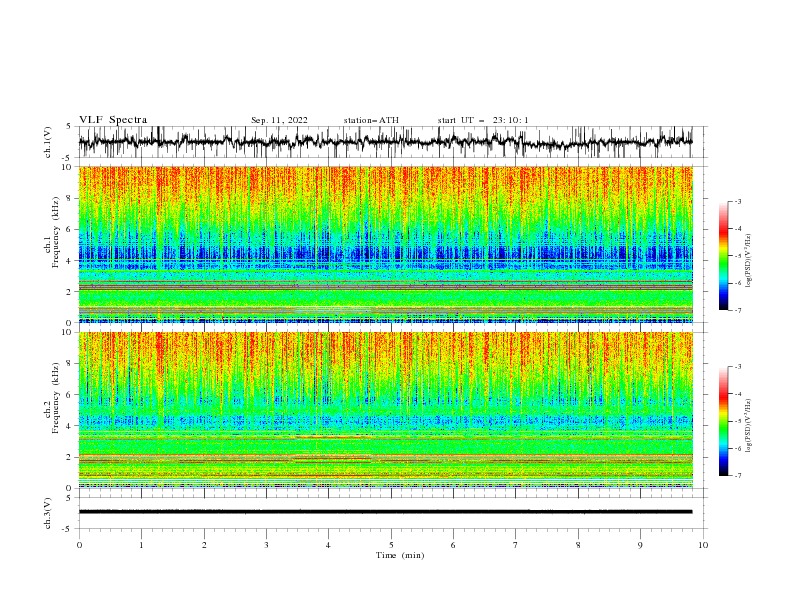Select the "start UT = 23:10:1" text
Image resolution: width=792 pixels, height=612 pixels.
[x=483, y=120]
